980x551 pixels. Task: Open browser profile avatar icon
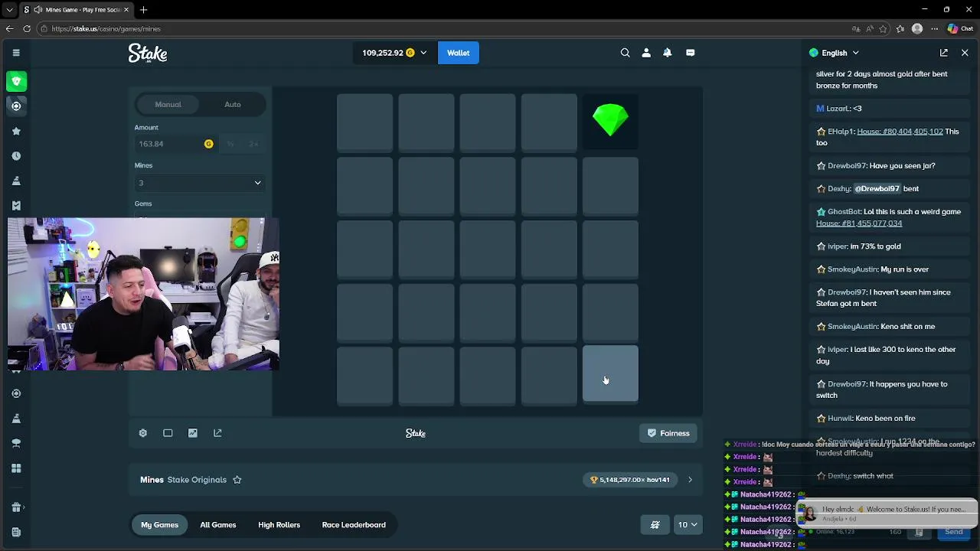coord(917,28)
